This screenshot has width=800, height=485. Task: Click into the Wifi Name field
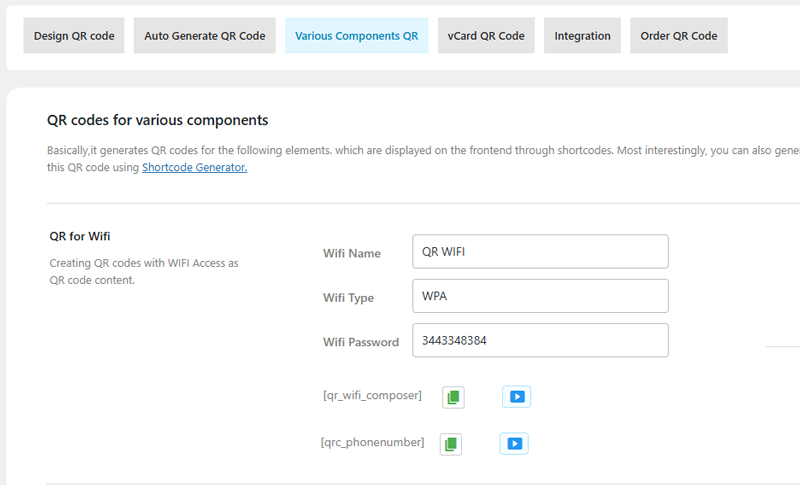pyautogui.click(x=540, y=252)
